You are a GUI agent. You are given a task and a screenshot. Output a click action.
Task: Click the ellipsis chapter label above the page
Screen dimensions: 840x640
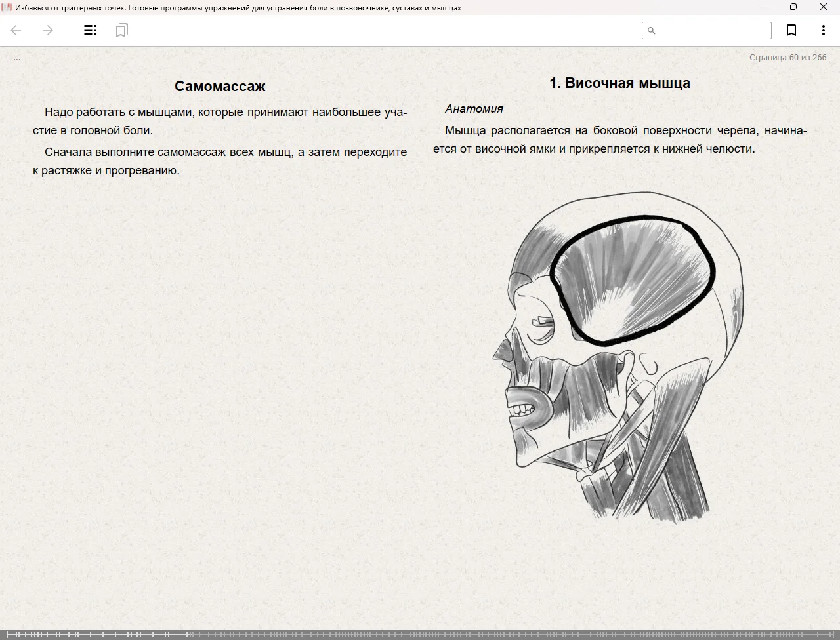coord(17,58)
